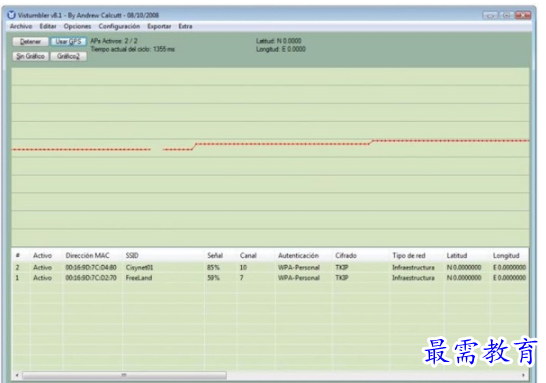Click the Tiempo actual del ciclo readout

[x=133, y=49]
